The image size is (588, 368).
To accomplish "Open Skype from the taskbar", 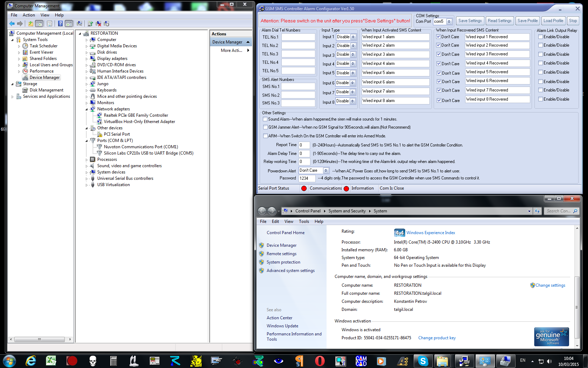I will pos(423,361).
